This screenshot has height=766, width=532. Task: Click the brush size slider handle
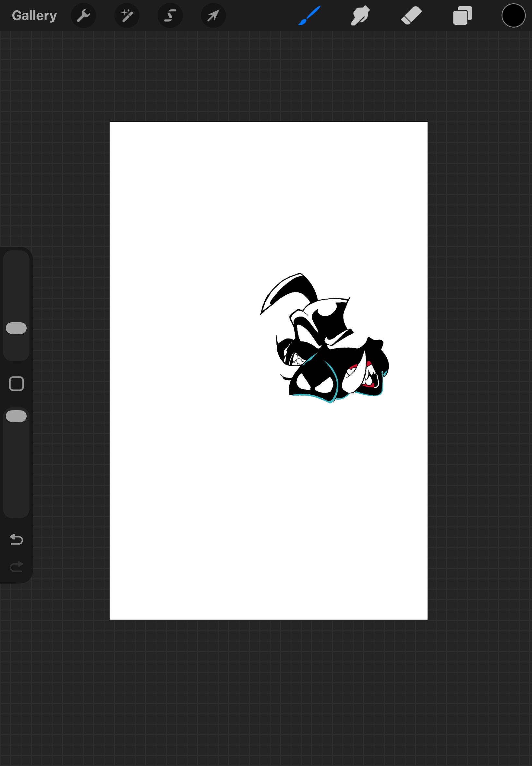(x=16, y=328)
